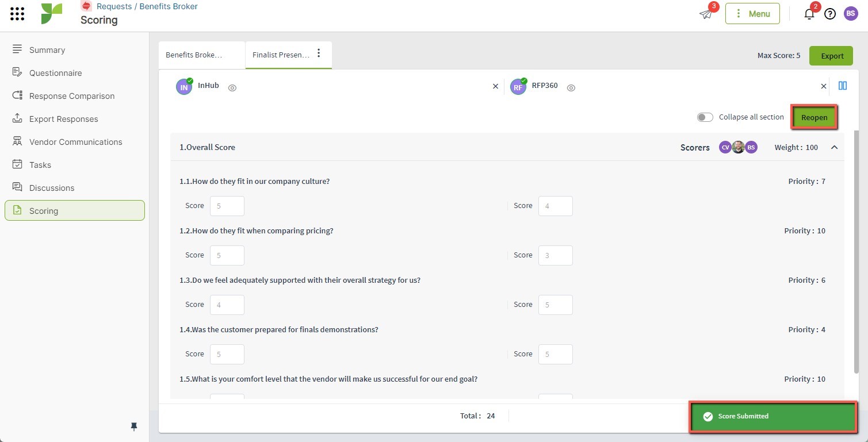Click the 'Max Score: 5' label

tap(779, 56)
